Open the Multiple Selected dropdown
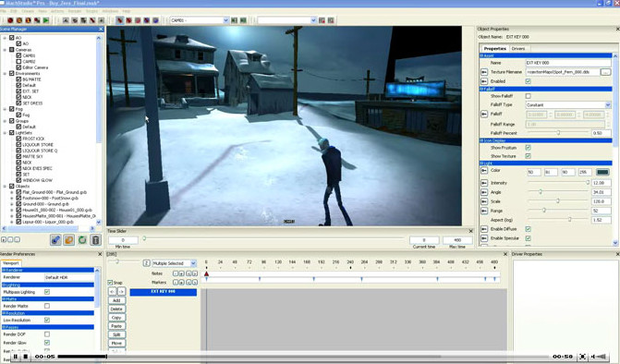The height and width of the screenshot is (364, 620). (x=193, y=263)
